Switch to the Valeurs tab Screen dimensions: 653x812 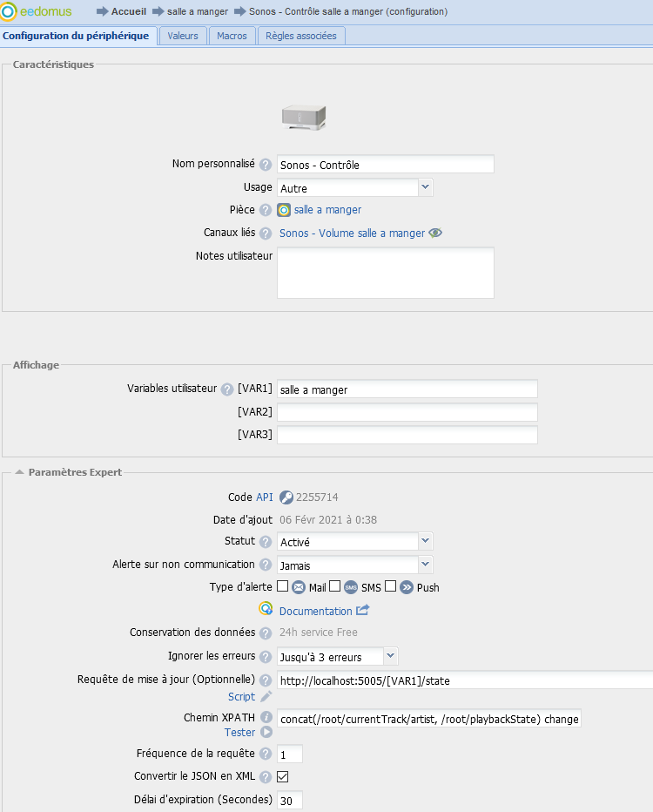183,36
